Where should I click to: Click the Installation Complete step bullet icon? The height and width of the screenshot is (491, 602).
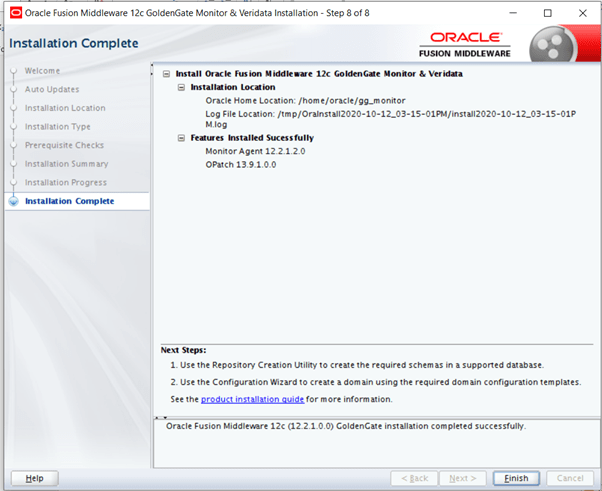point(13,201)
